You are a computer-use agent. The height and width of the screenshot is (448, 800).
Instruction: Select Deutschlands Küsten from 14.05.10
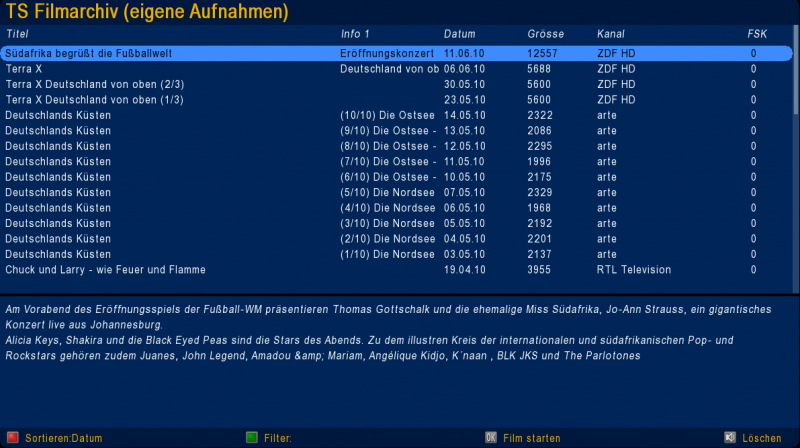coord(396,115)
